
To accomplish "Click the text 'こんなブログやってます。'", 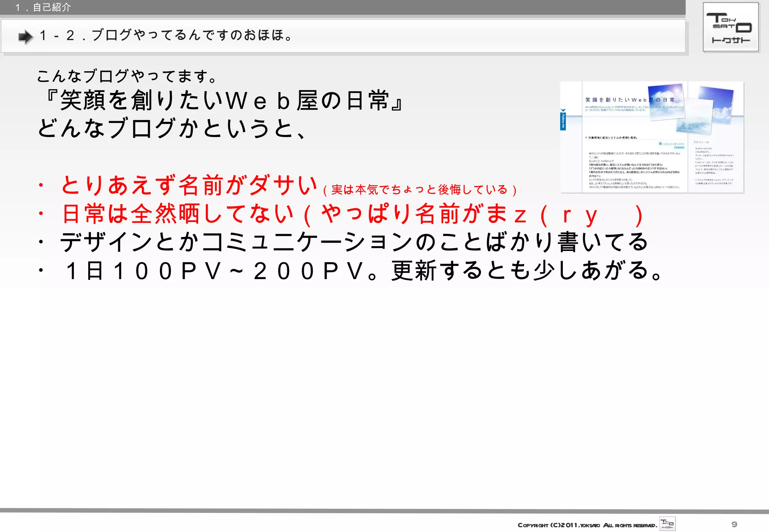I will coord(127,76).
